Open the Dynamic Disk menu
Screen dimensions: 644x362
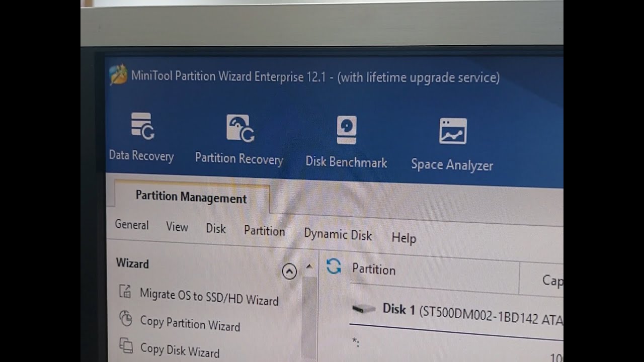(x=338, y=234)
